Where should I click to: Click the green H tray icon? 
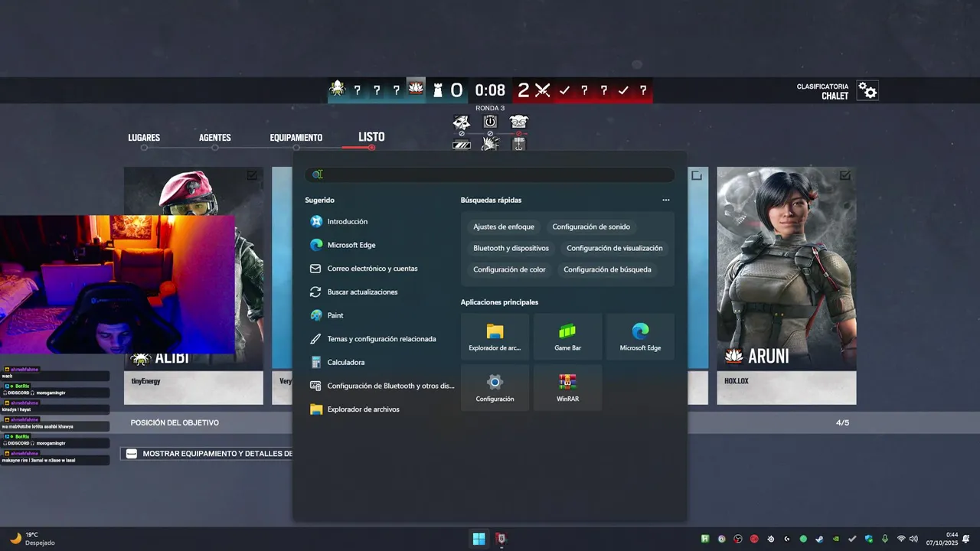coord(705,539)
